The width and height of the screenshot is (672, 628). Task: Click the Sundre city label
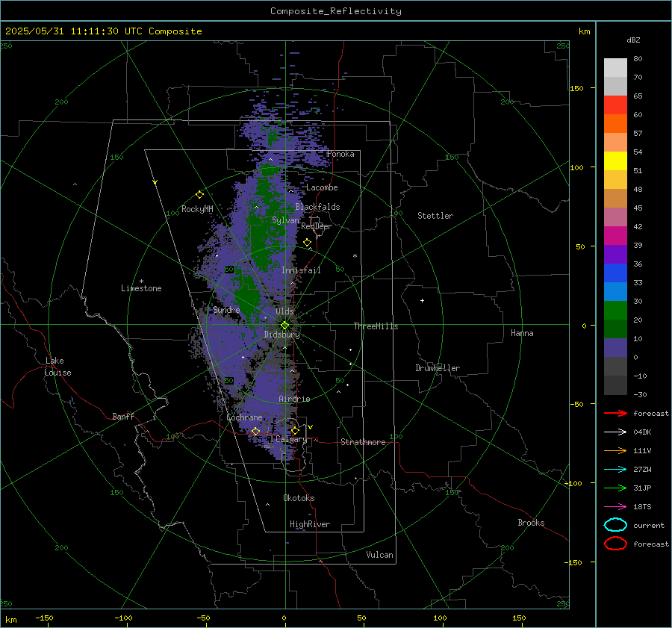(x=226, y=309)
